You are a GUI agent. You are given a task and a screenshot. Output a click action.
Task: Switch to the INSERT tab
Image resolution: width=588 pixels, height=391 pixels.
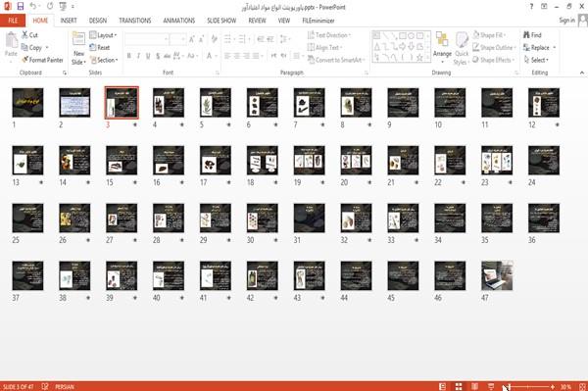[69, 21]
